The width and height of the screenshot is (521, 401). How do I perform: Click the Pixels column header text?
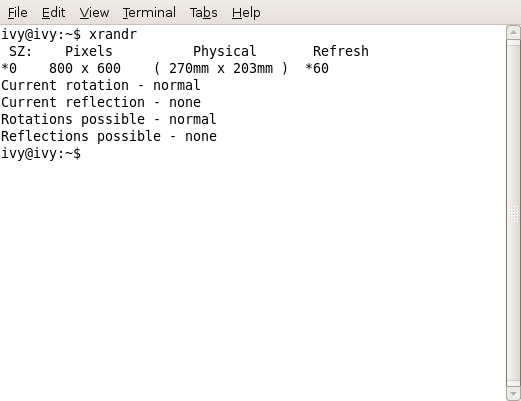pos(89,51)
